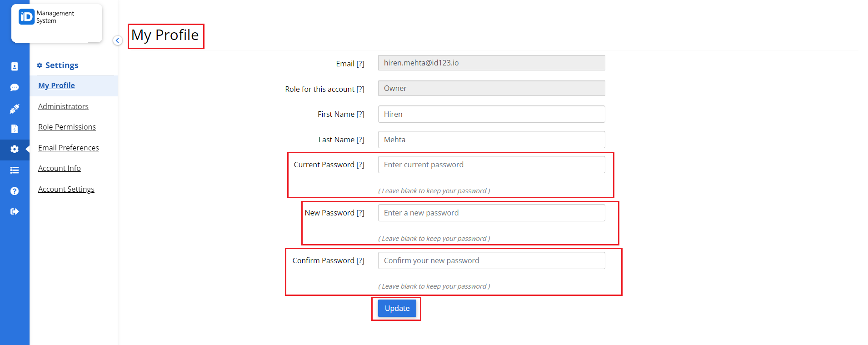
Task: Click the [?] beside Current Password
Action: tap(361, 165)
